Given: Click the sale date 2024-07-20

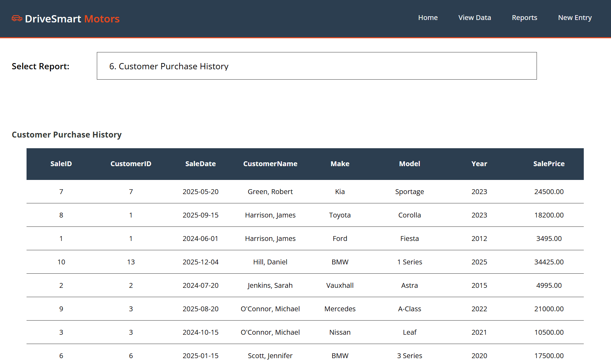Looking at the screenshot, I should coord(201,285).
